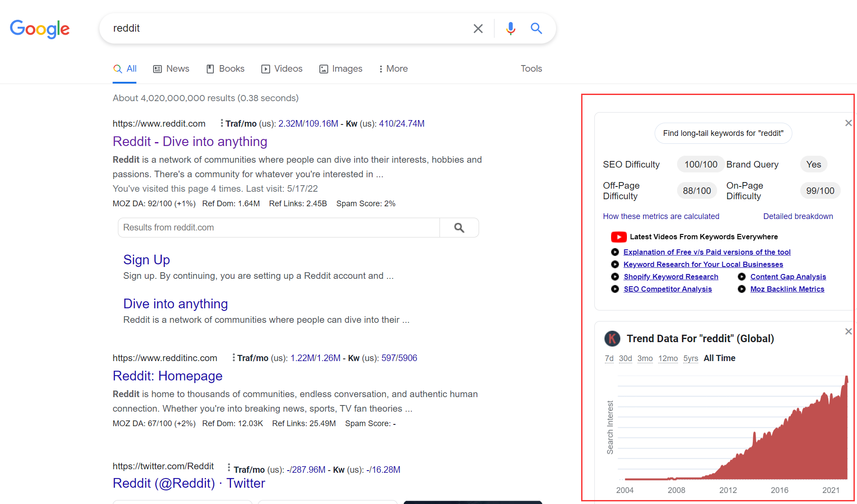
Task: Search reddit.com results with magnifier button
Action: point(459,227)
